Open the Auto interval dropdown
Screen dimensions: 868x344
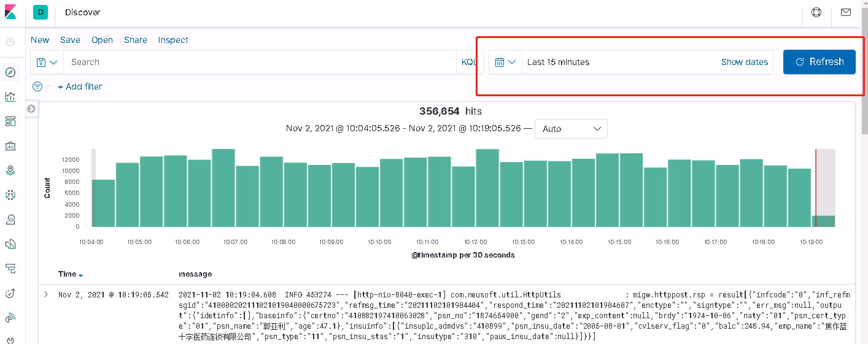pyautogui.click(x=571, y=129)
